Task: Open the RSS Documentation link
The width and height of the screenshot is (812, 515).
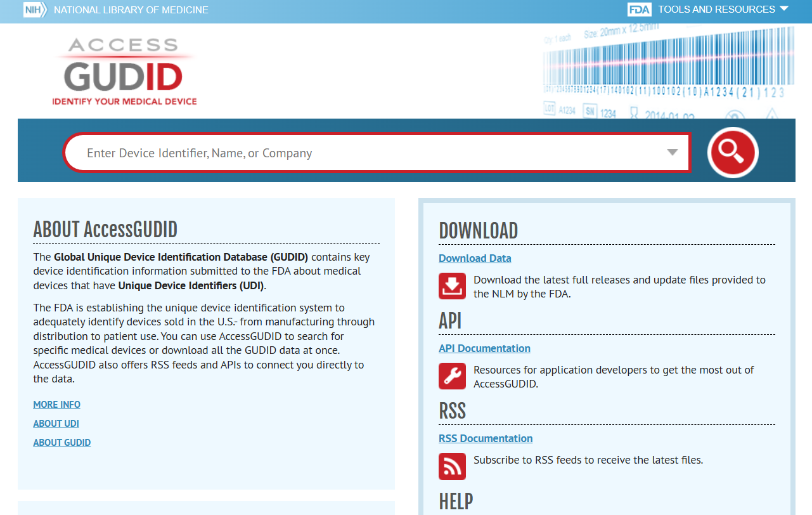Action: [486, 438]
